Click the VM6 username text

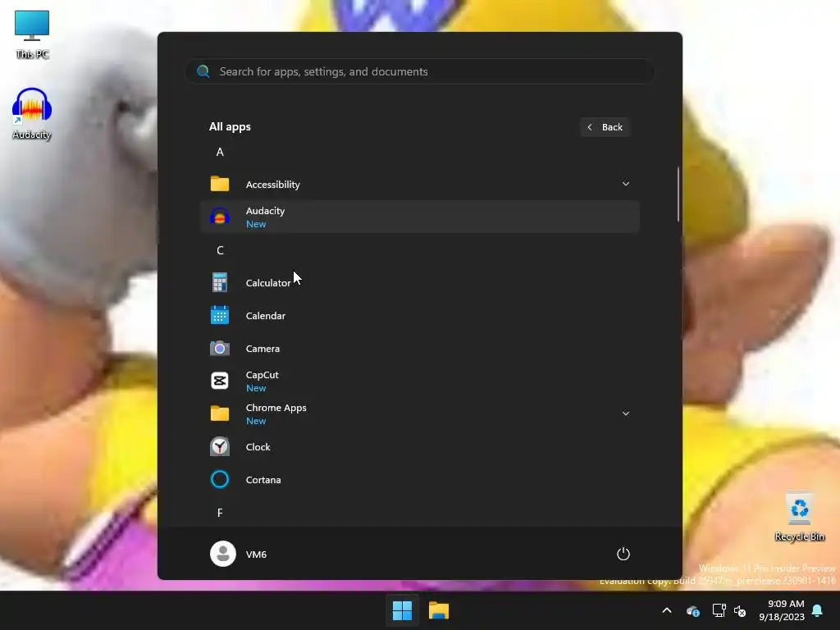(x=256, y=554)
